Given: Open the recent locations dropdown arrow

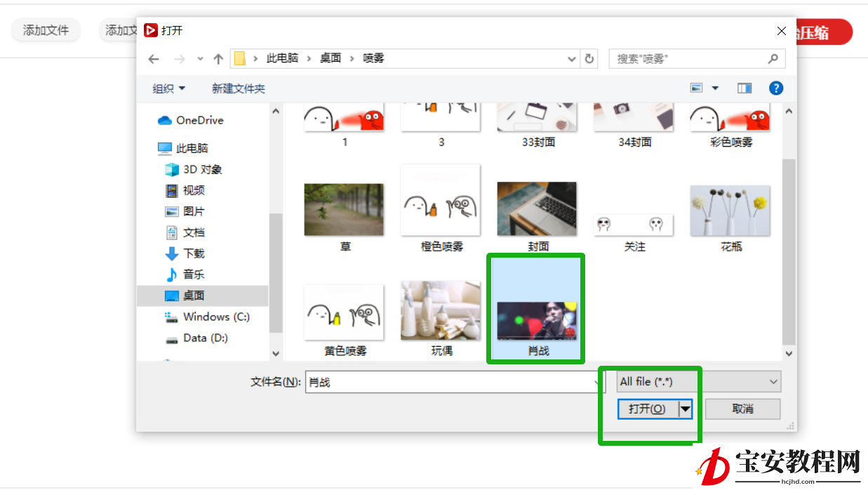Looking at the screenshot, I should coord(200,59).
